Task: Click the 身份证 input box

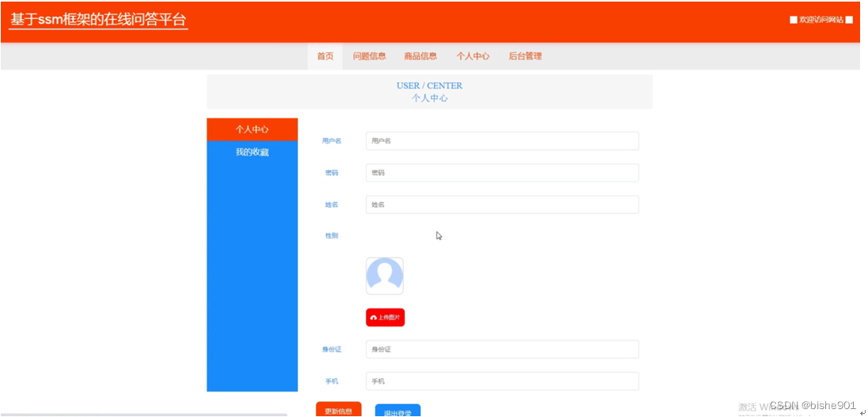Action: [x=502, y=350]
